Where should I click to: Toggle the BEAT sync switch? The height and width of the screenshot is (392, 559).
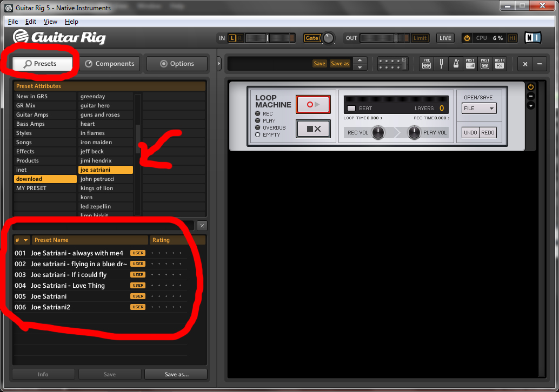[351, 108]
